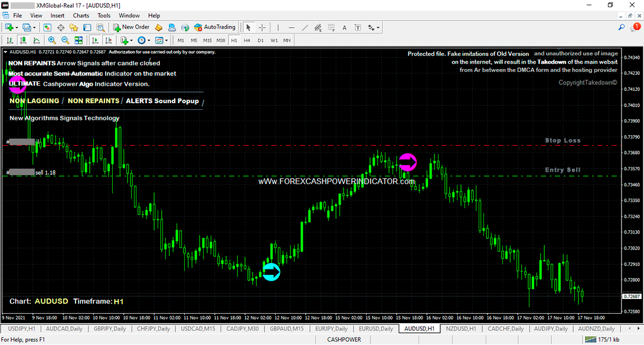Select the Text Label (T) tool

[358, 28]
